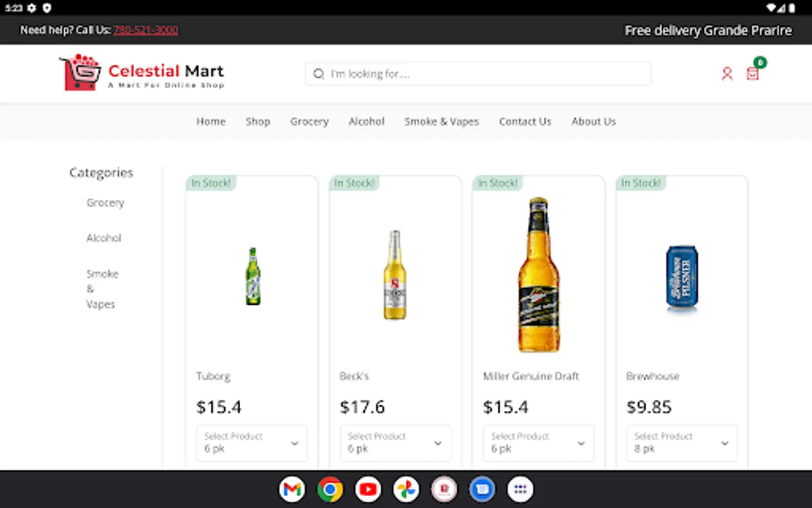Select the Smoke & Vapes category filter
812x508 pixels.
[x=102, y=288]
